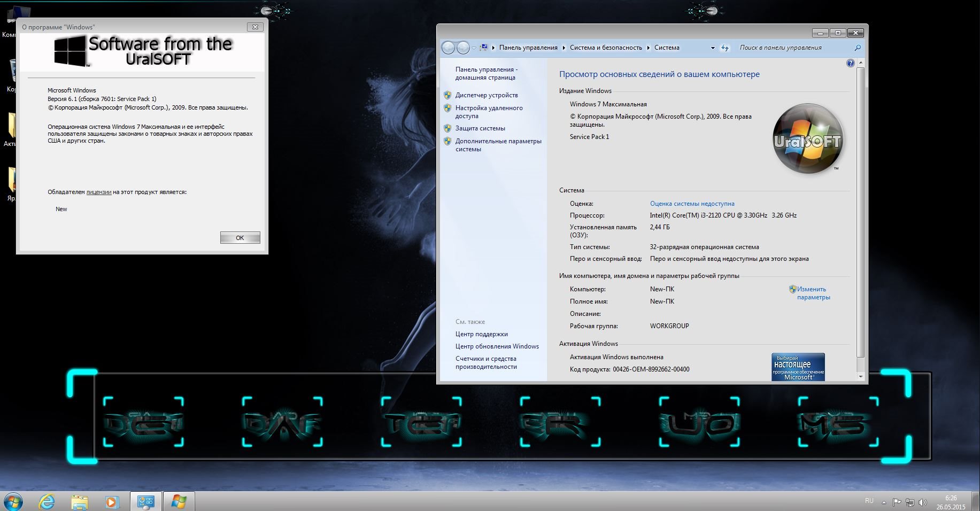Go to Панель управления breadcrumb

[528, 48]
